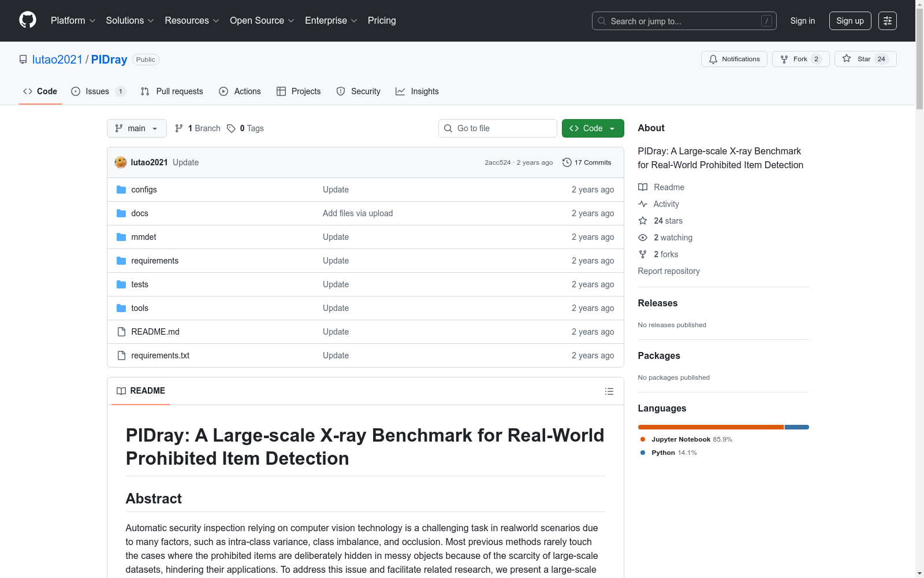Open the README outline list icon

(x=609, y=391)
